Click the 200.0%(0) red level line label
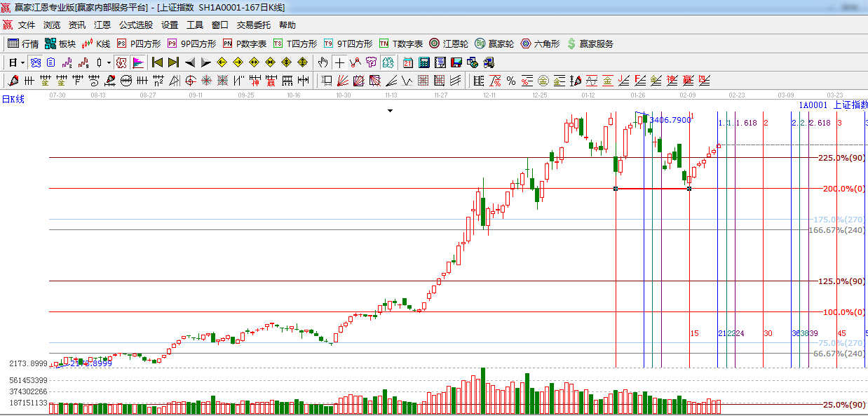The height and width of the screenshot is (416, 868). [843, 189]
